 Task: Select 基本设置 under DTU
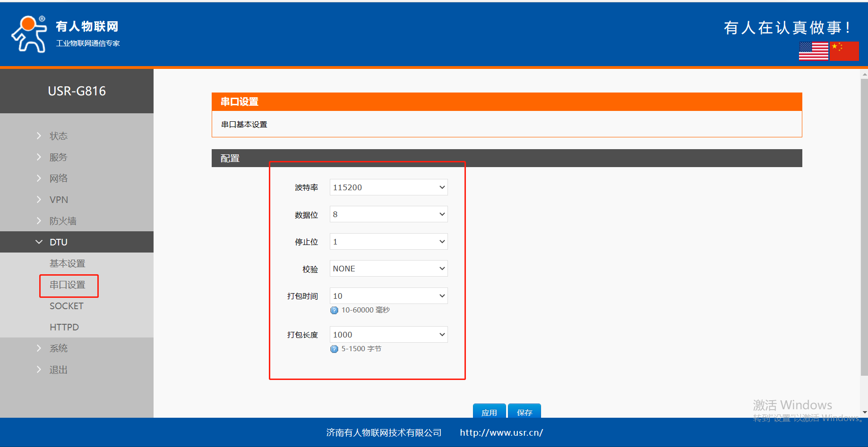click(68, 263)
